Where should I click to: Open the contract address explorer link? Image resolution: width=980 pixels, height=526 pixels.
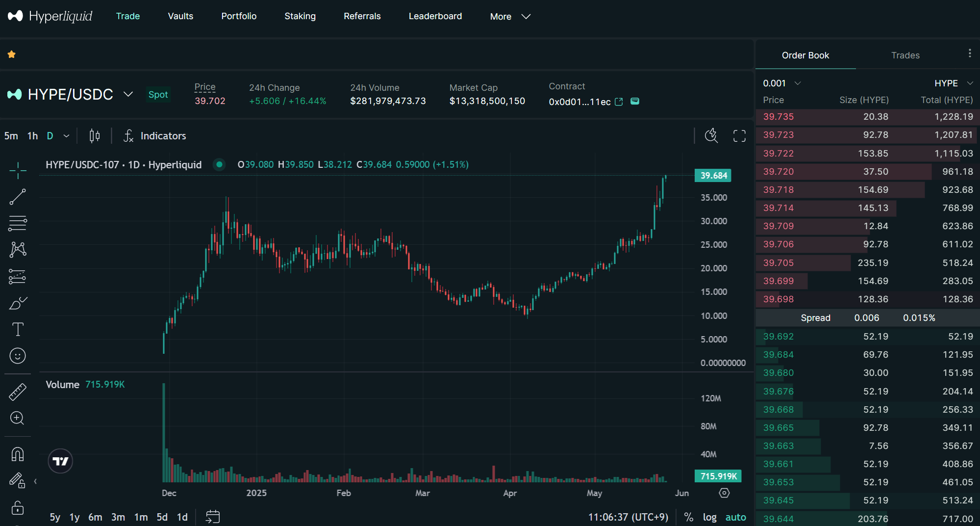[619, 102]
